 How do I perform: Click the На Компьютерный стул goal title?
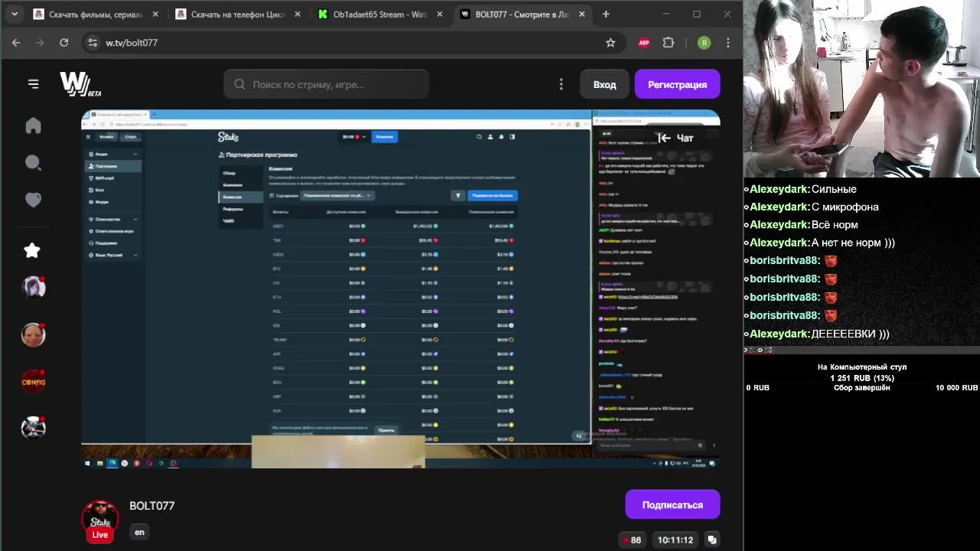pyautogui.click(x=862, y=367)
